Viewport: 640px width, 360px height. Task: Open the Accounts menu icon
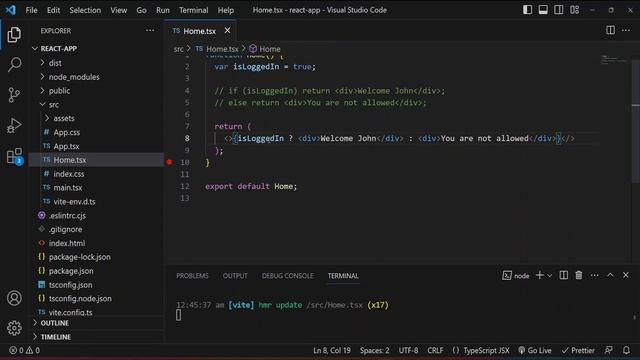(14, 298)
